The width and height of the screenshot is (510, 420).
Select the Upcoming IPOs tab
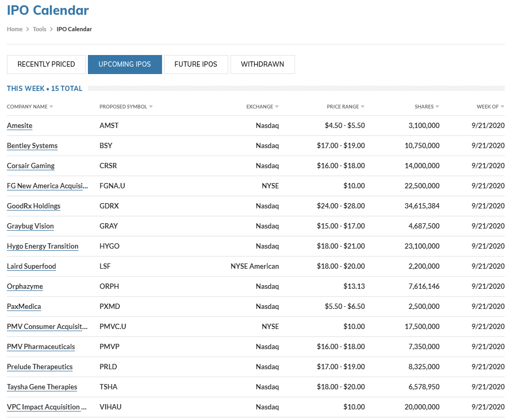(x=124, y=65)
